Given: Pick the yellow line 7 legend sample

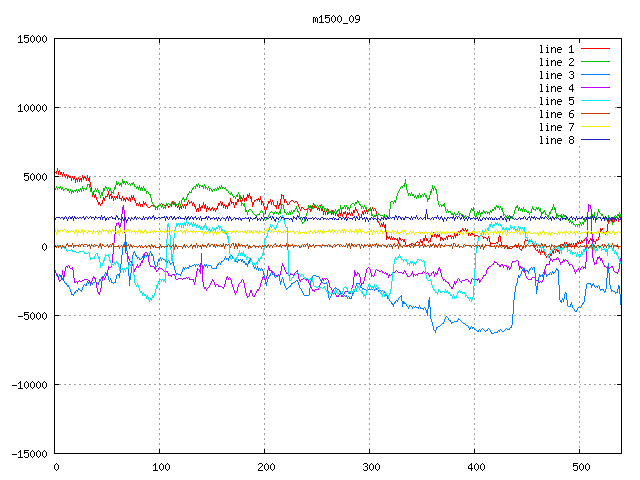Looking at the screenshot, I should tap(596, 127).
